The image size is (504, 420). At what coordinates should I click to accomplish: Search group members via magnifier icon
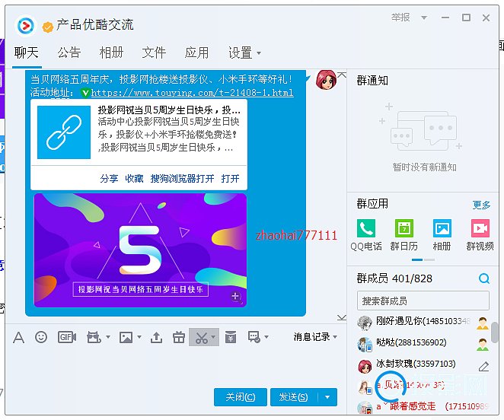(483, 278)
